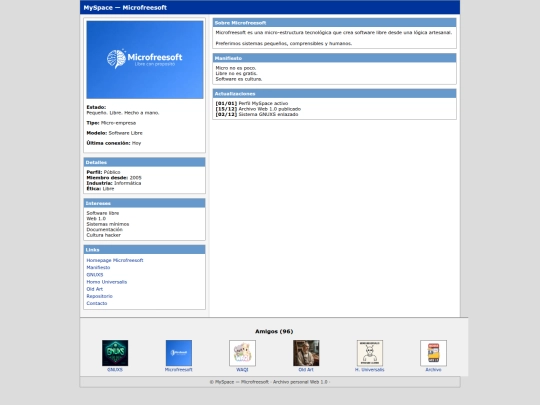This screenshot has height=405, width=540.
Task: Click the 'Pequeño. Libre. Hecho a mano.' status
Action: tap(123, 113)
